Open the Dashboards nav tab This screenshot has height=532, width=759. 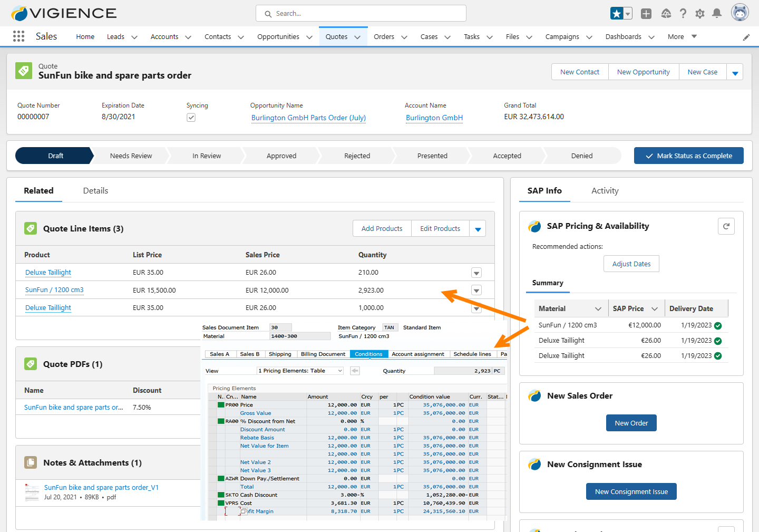[x=623, y=36]
